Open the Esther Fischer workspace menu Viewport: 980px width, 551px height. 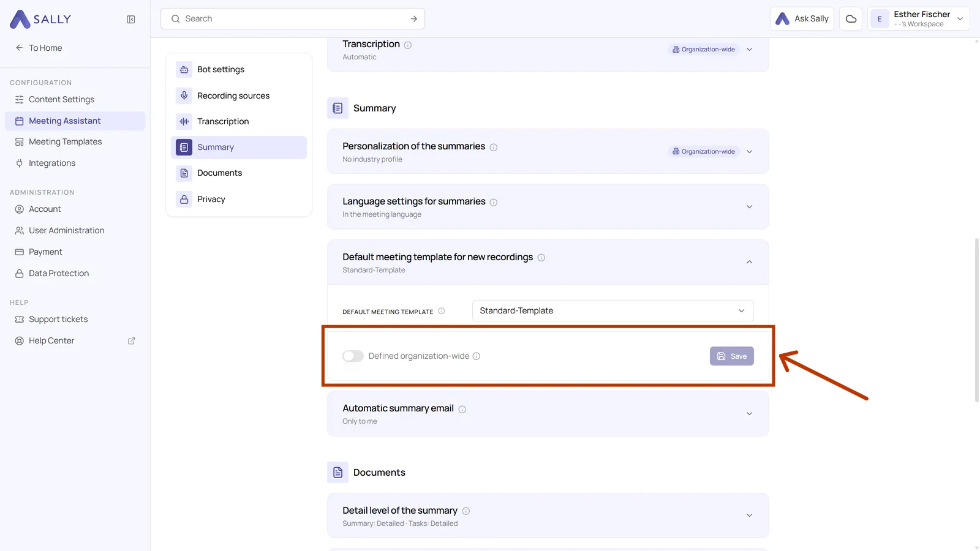click(918, 19)
